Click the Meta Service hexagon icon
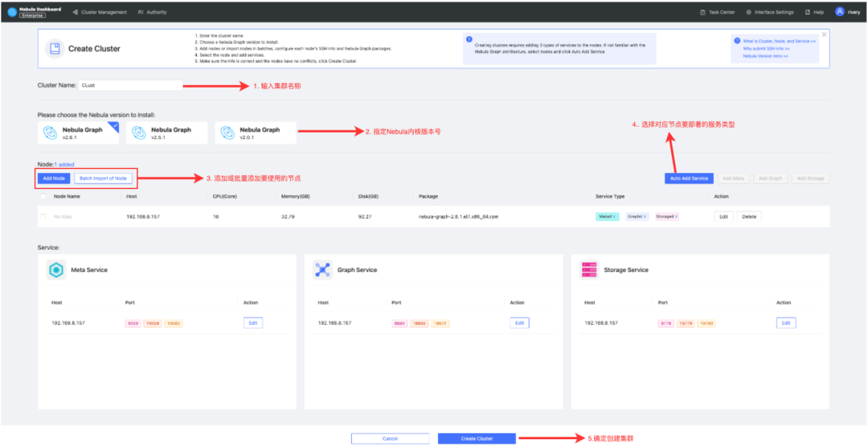 coord(56,270)
